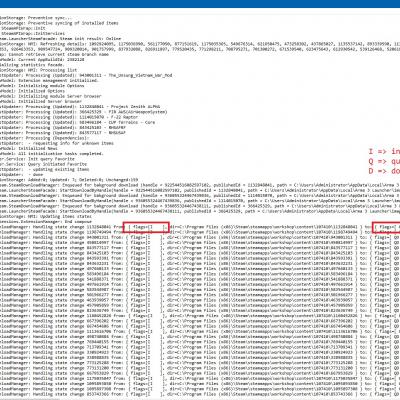The width and height of the screenshot is (400, 400).
Task: Select the 'Steam init result: Online' line
Action: click(60, 39)
